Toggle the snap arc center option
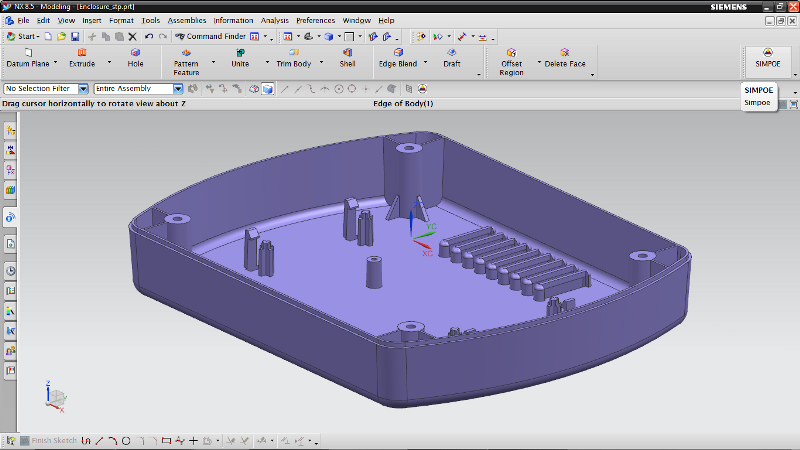The height and width of the screenshot is (450, 800). pos(339,89)
